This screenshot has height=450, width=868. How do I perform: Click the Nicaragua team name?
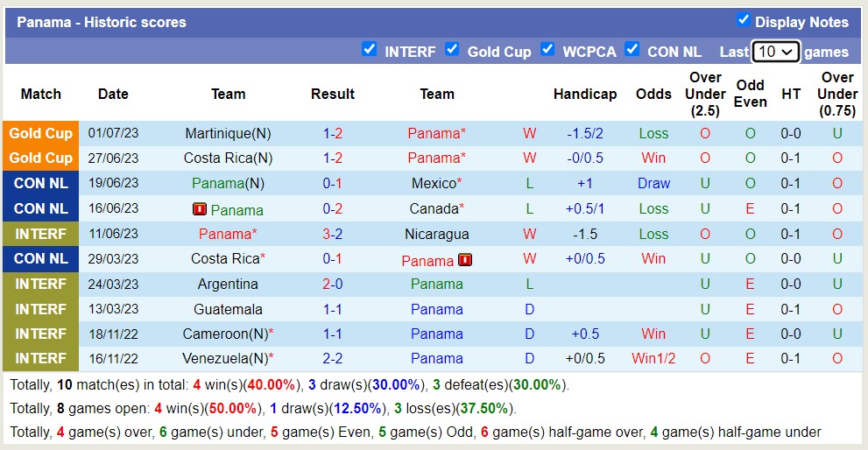coord(436,234)
